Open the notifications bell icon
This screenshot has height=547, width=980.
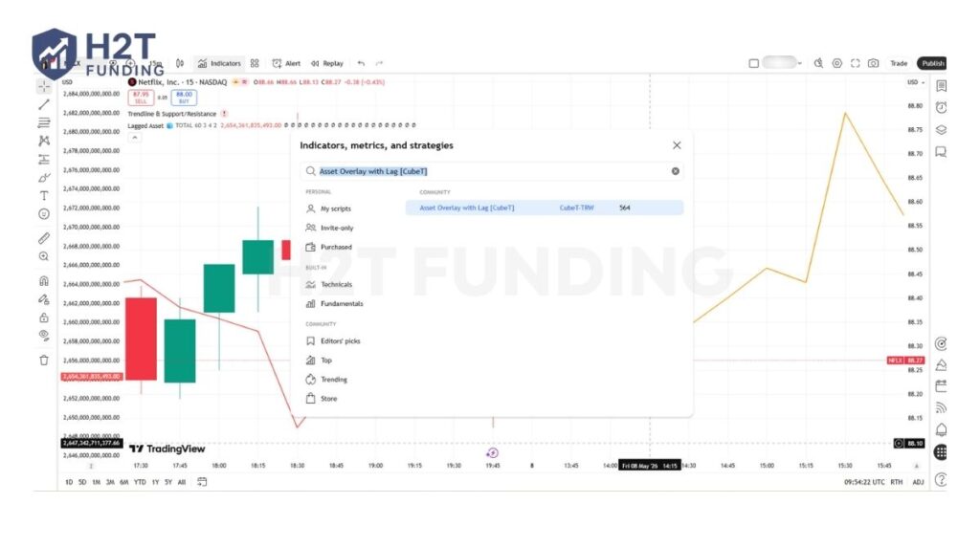pyautogui.click(x=941, y=429)
